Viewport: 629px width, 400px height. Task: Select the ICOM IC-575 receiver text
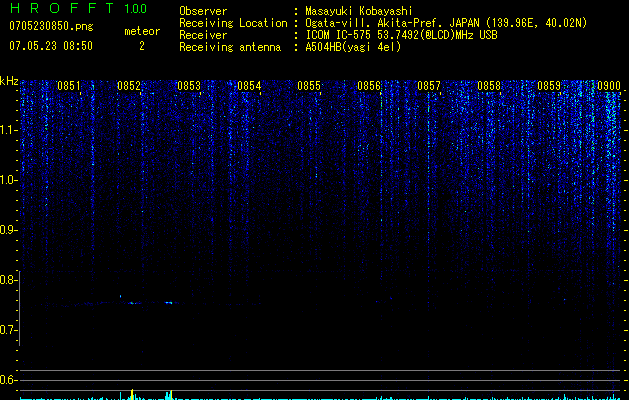point(401,35)
